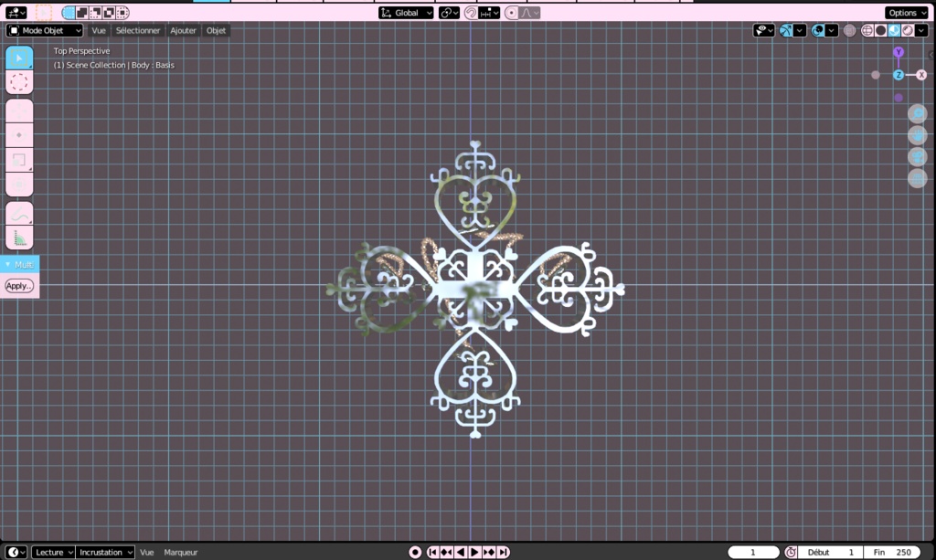This screenshot has height=560, width=936.
Task: Click the Fin end frame field
Action: pyautogui.click(x=893, y=553)
